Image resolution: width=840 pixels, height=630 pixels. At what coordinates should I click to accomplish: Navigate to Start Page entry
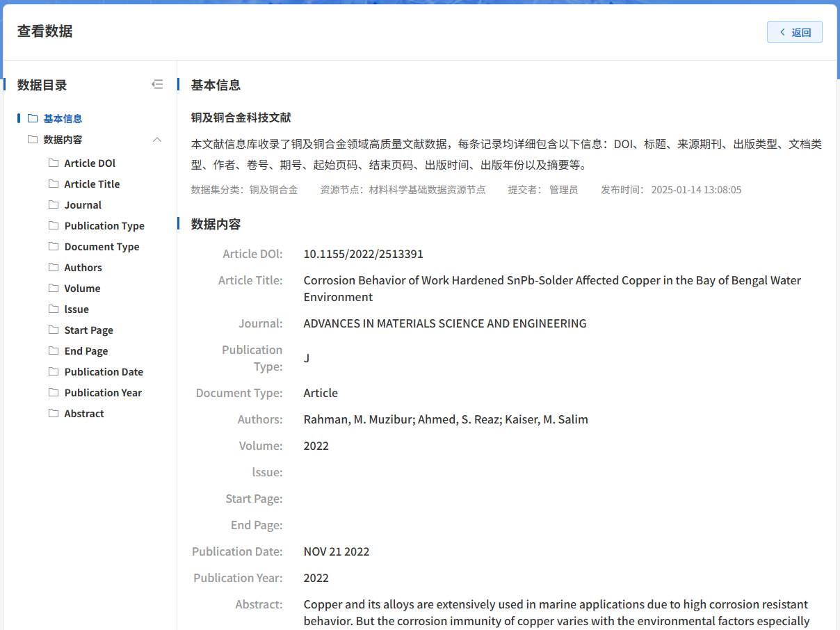pyautogui.click(x=88, y=330)
